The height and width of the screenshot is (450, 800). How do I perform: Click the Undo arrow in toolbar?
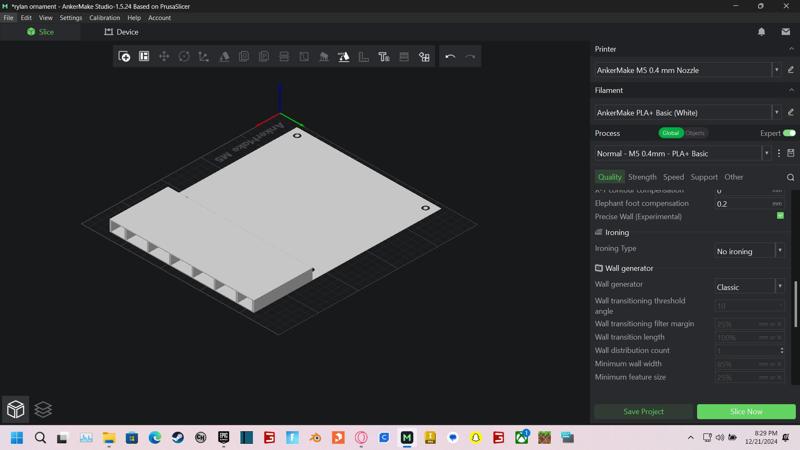[x=450, y=57]
